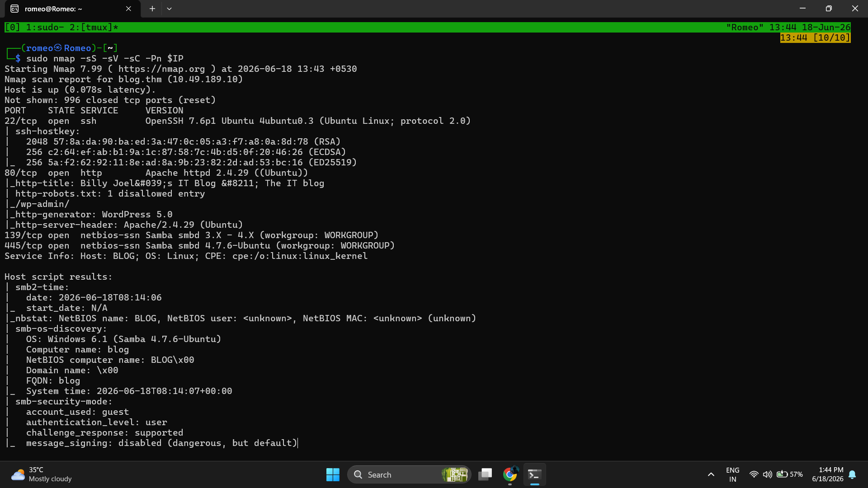Show hidden system tray icons
The height and width of the screenshot is (488, 868).
(x=711, y=474)
